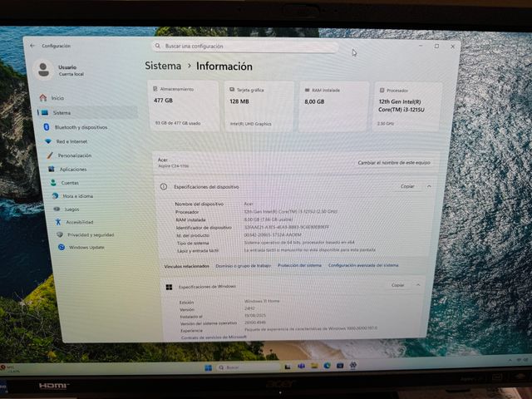This screenshot has width=532, height=399.
Task: Copy Especificaciones de Windows
Action: (397, 285)
